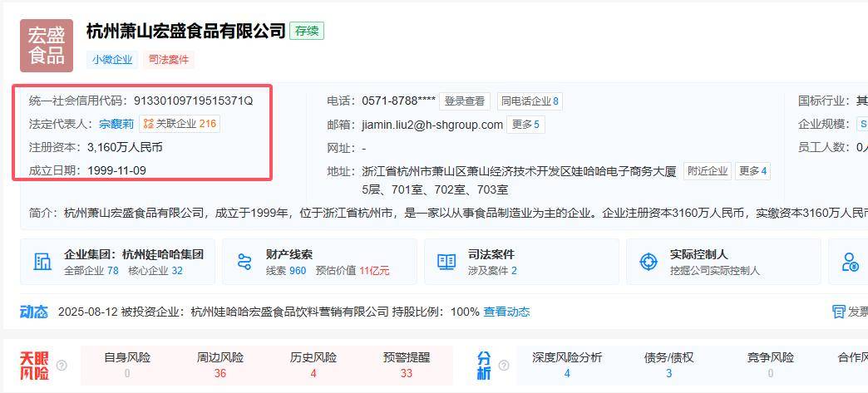868x393 pixels.
Task: Open 深度风险分析 4 items
Action: point(567,366)
